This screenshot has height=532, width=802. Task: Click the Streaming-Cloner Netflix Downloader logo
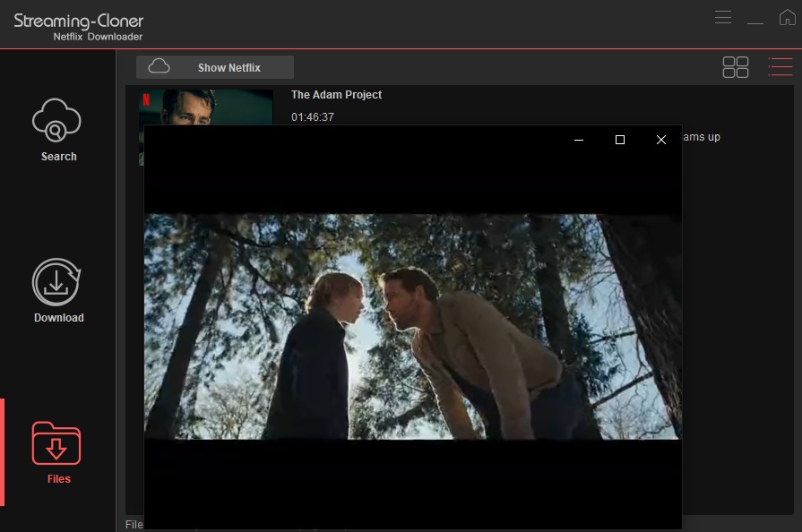click(78, 27)
